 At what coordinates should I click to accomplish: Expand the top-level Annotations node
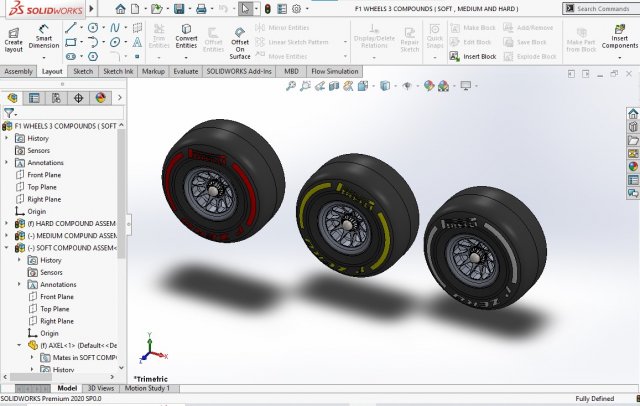[6, 162]
